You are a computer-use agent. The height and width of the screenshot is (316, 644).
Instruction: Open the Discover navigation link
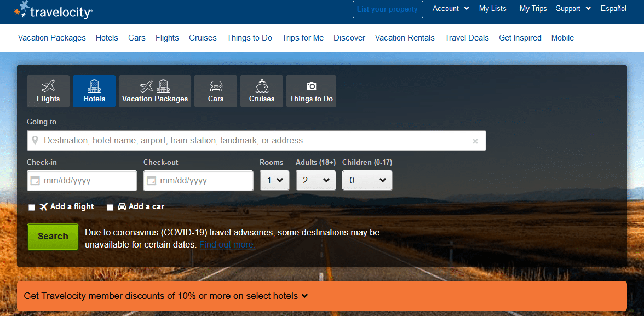349,38
